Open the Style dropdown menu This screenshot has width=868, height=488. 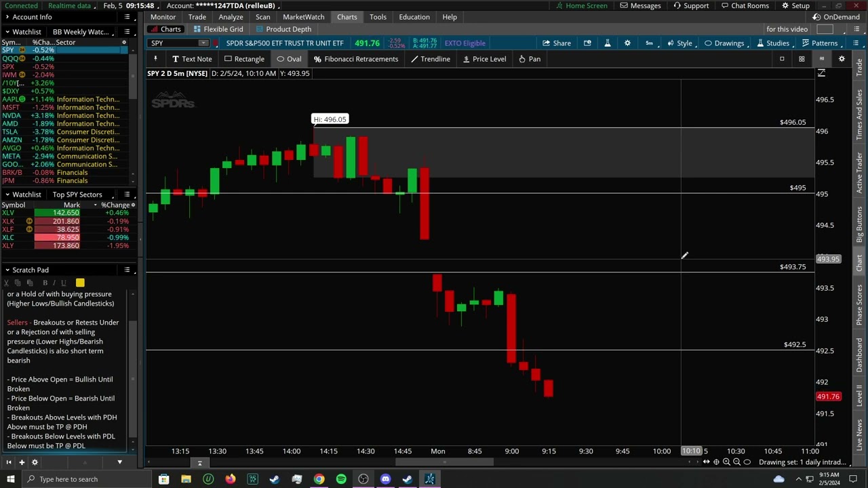pyautogui.click(x=679, y=43)
